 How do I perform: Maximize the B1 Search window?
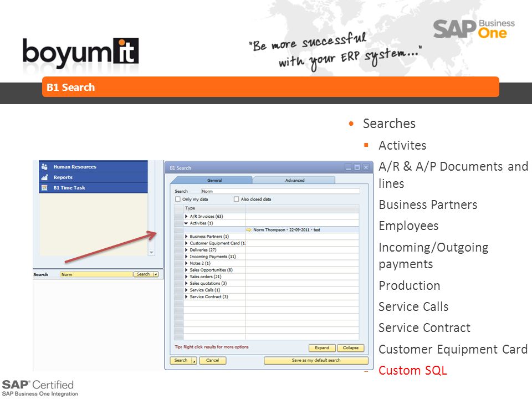click(x=357, y=167)
